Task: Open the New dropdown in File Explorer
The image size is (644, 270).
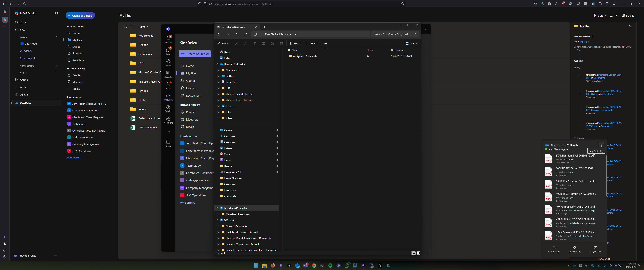Action: click(x=223, y=43)
